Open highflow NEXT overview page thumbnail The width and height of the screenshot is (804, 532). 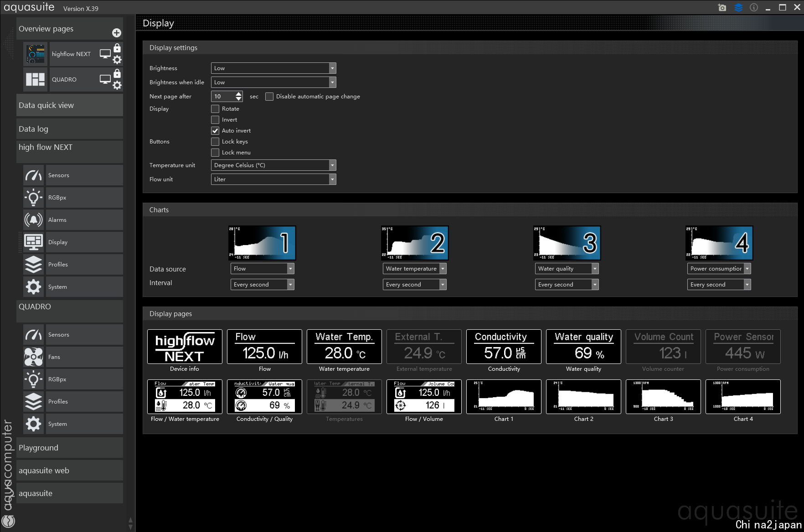36,54
